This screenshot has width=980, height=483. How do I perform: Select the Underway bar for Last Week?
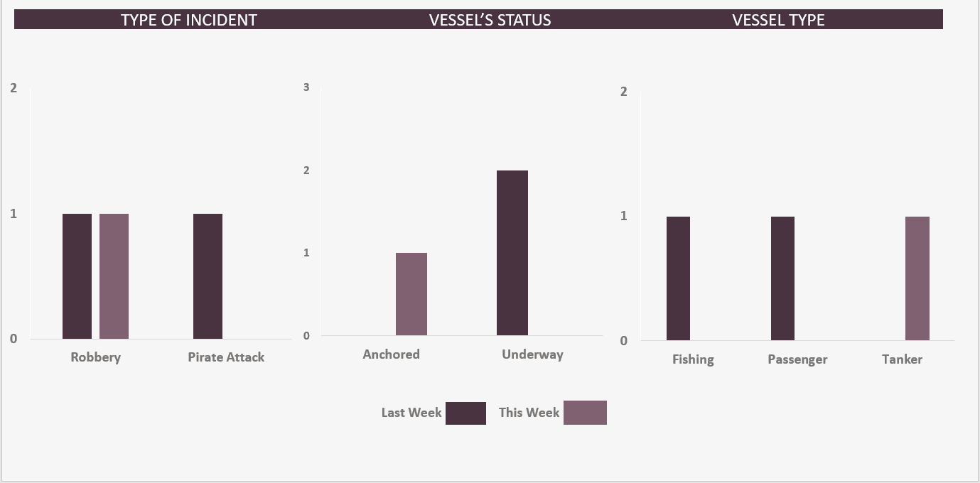(x=512, y=253)
